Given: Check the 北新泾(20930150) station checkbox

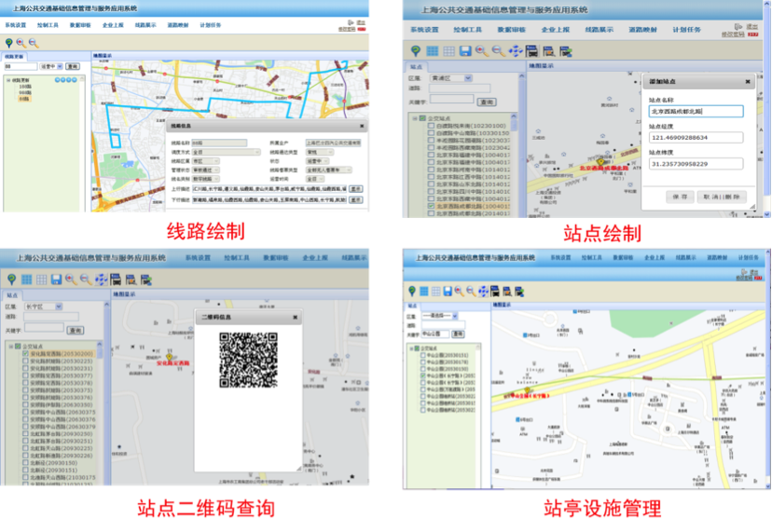Looking at the screenshot, I should (x=25, y=463).
